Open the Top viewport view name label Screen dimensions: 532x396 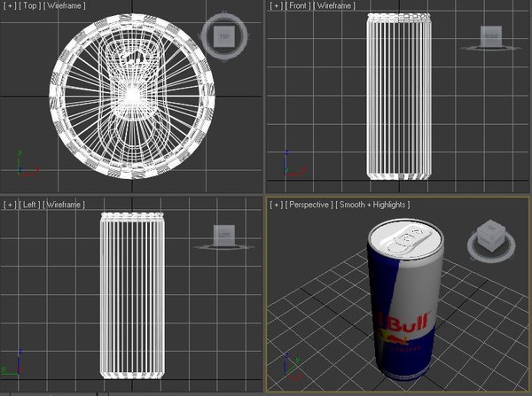pos(29,6)
